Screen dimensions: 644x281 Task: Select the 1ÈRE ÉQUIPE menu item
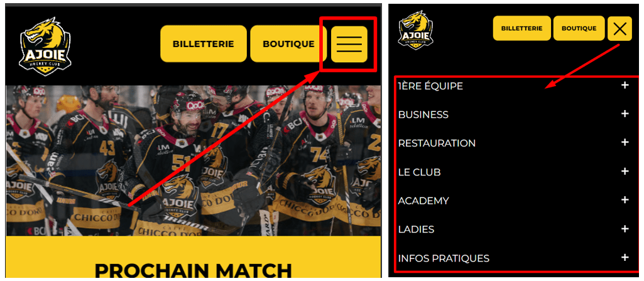(x=430, y=86)
